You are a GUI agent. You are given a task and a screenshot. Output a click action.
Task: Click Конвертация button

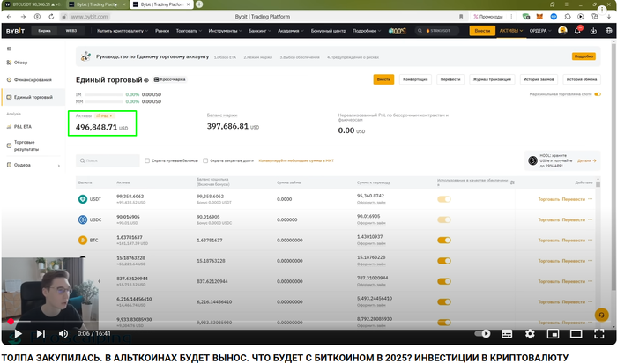pos(415,79)
